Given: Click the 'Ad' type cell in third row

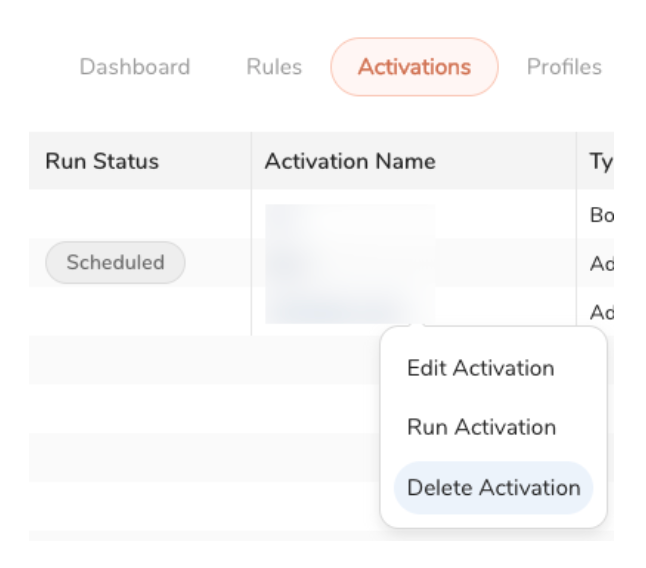Looking at the screenshot, I should 600,312.
